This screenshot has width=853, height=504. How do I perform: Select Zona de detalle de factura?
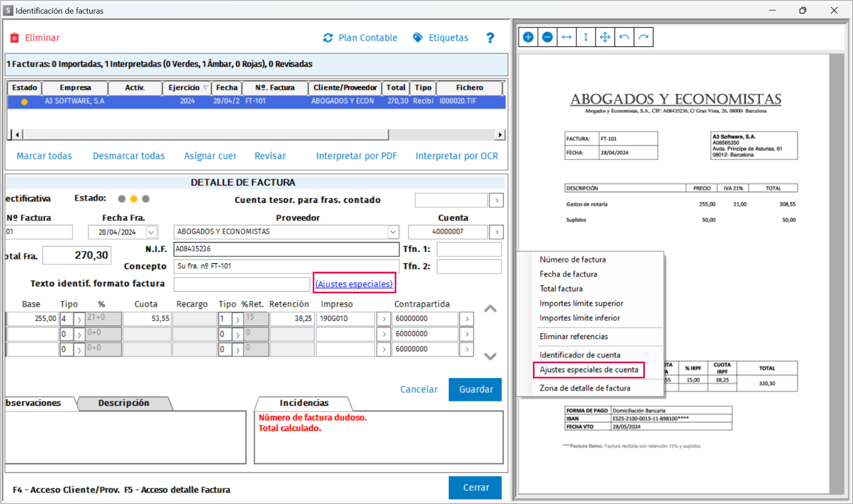click(584, 388)
